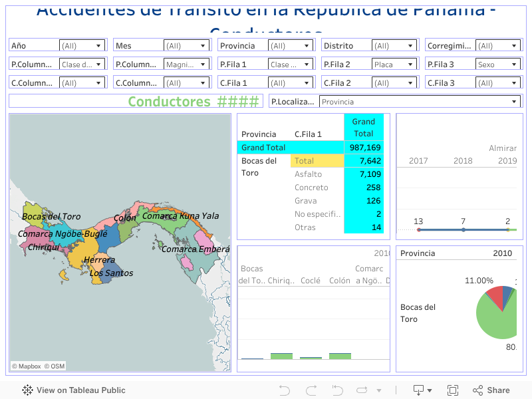This screenshot has height=399, width=532.
Task: Expand the Año filter dropdown
Action: pos(82,46)
